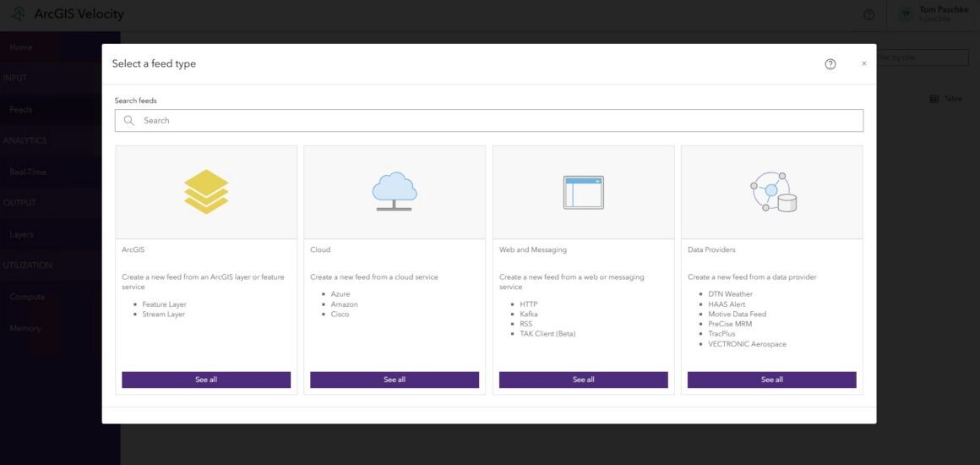This screenshot has width=980, height=465.
Task: Click the ArcGIS stacked layers icon
Action: coord(206,192)
